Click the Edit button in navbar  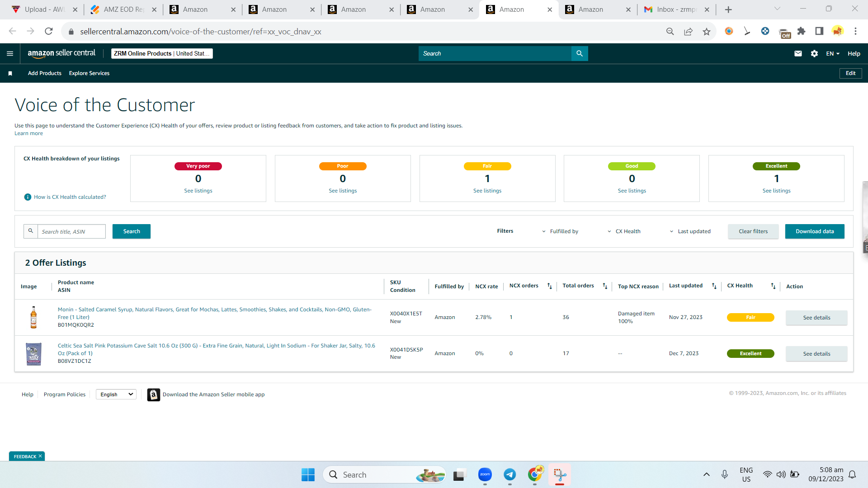click(x=850, y=73)
